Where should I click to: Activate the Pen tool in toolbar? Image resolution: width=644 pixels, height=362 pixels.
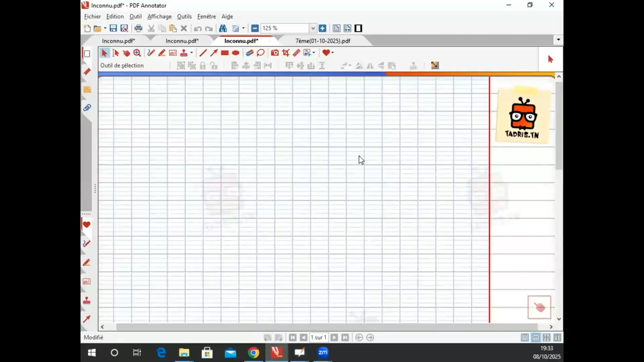(x=151, y=53)
